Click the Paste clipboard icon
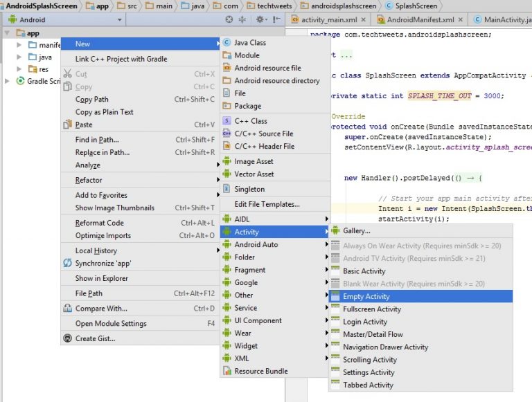Image resolution: width=532 pixels, height=402 pixels. [68, 125]
